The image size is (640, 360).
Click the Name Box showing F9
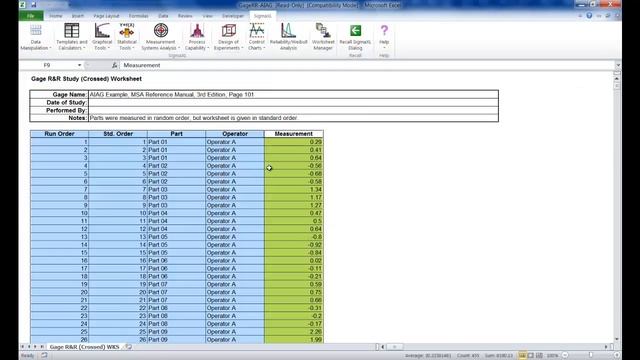point(48,65)
